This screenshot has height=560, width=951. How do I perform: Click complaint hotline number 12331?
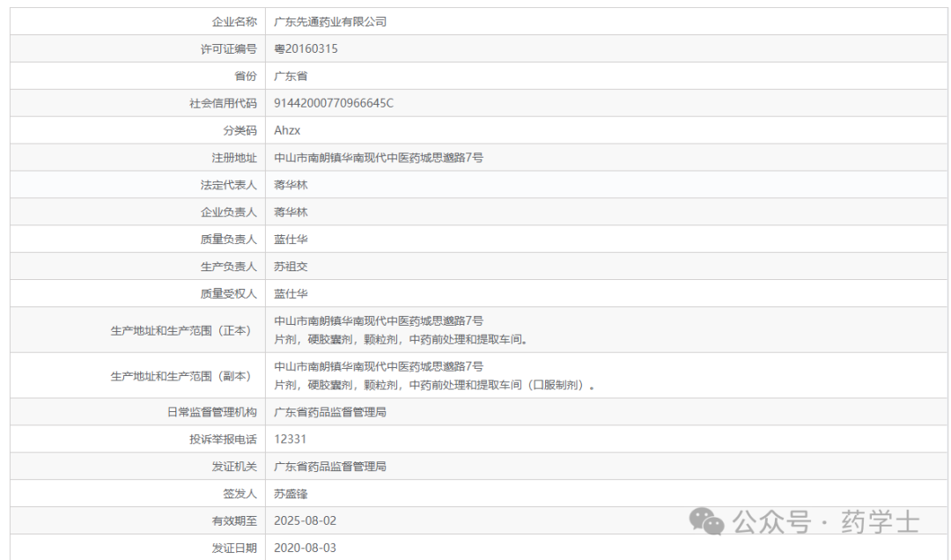[290, 439]
